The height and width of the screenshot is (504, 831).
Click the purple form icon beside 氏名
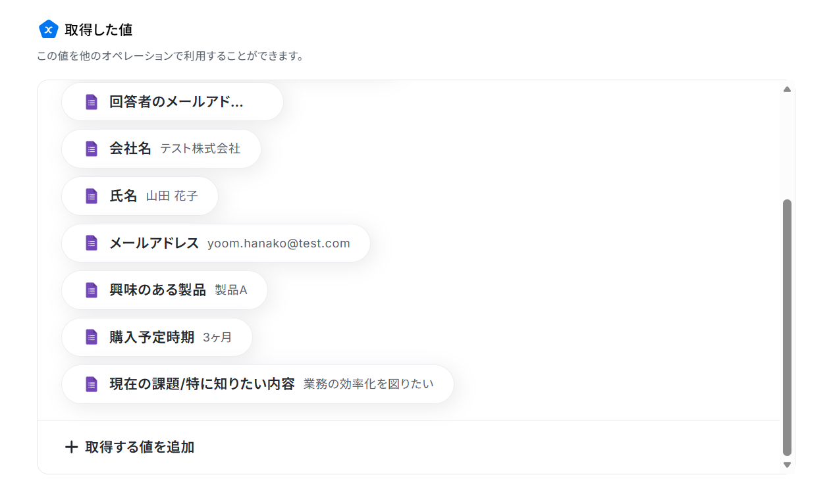[x=92, y=196]
